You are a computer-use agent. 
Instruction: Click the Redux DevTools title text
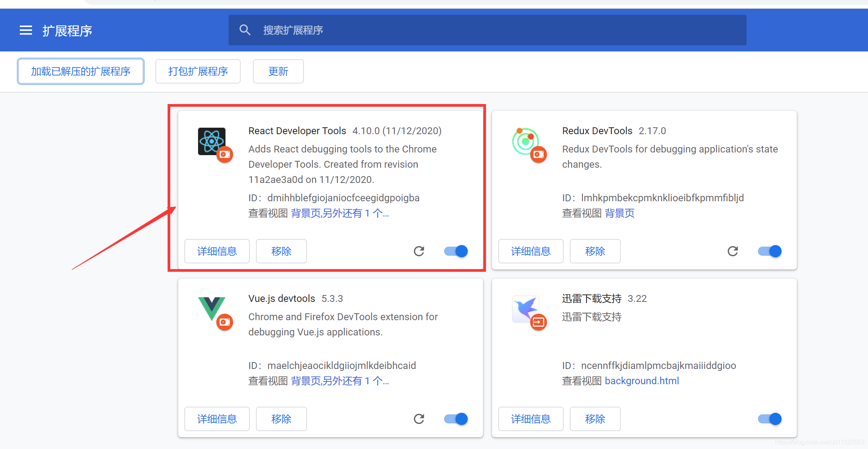[x=597, y=131]
